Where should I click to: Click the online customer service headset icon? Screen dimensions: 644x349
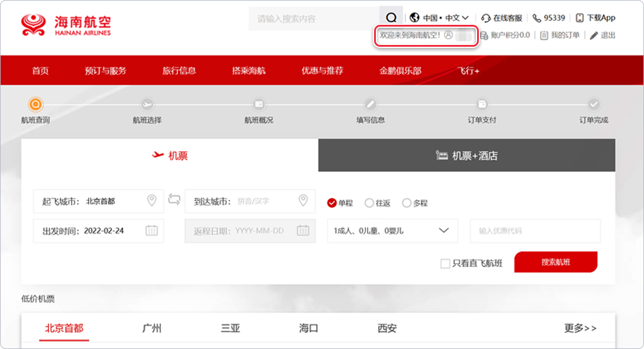point(486,18)
